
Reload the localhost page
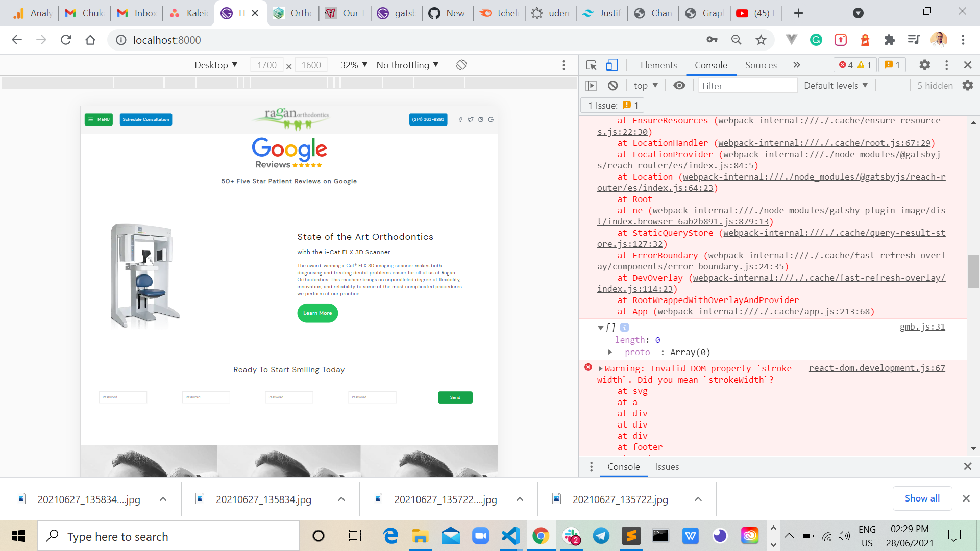click(x=66, y=40)
